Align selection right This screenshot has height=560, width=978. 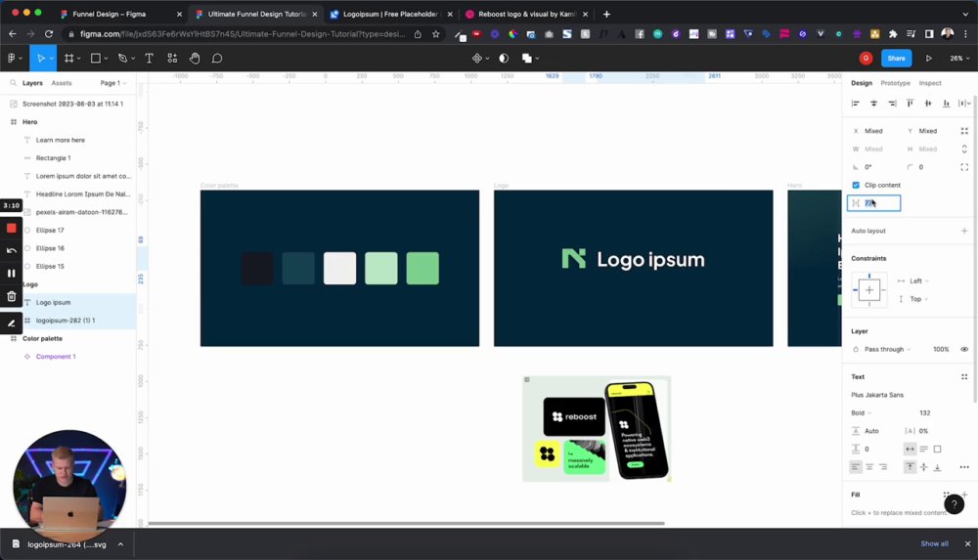click(x=892, y=103)
